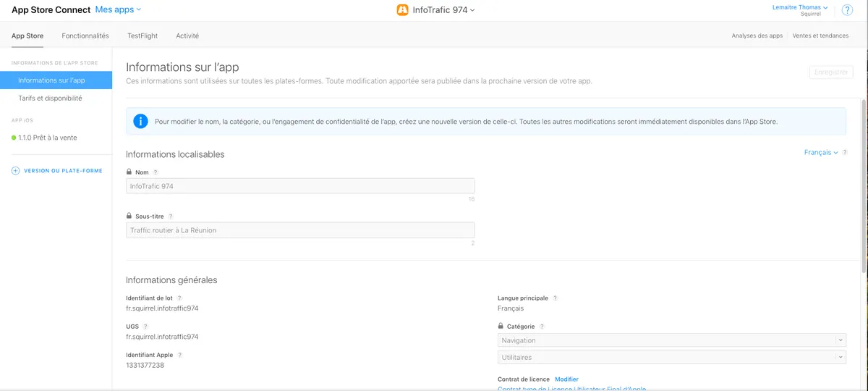This screenshot has height=391, width=868.
Task: Click the help icon next to Français language selector
Action: point(845,153)
